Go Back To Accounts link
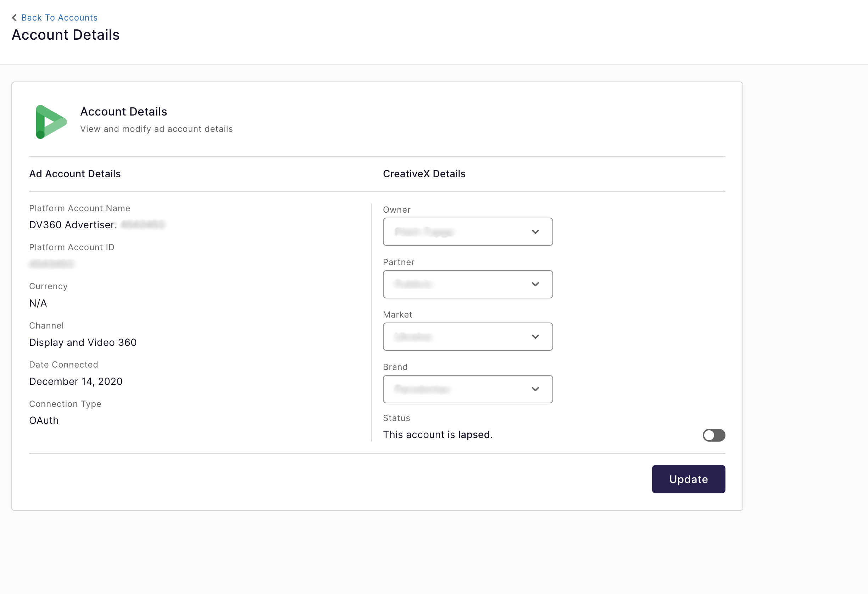 (x=59, y=18)
